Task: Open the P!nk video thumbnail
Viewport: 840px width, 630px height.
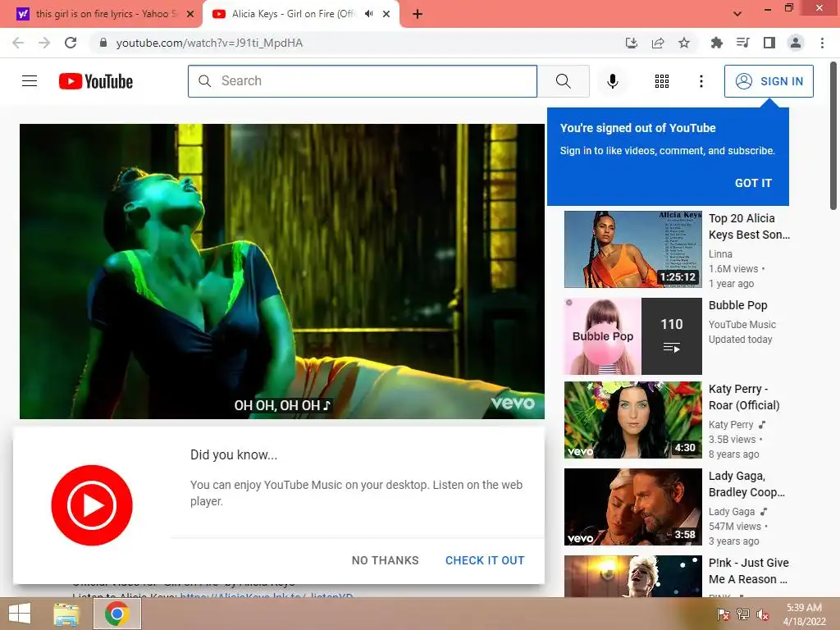Action: tap(632, 576)
